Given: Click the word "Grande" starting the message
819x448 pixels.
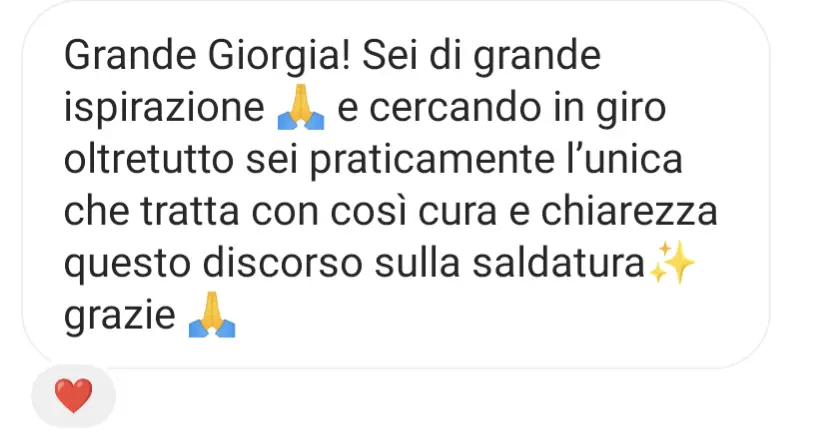Looking at the screenshot, I should (x=130, y=55).
